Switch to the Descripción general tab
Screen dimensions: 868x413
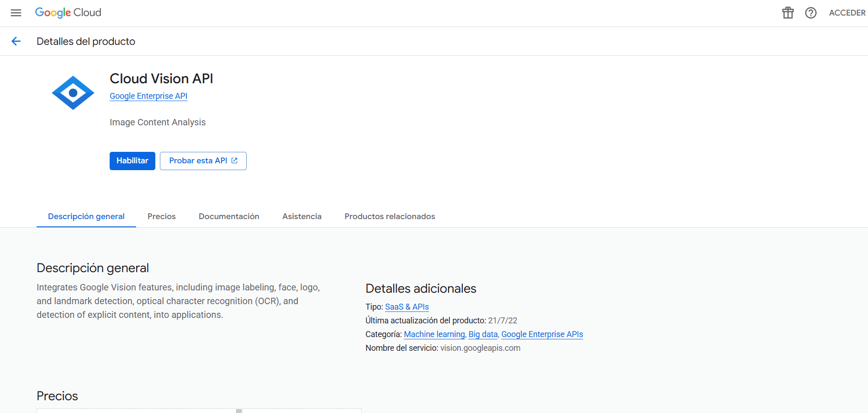click(x=86, y=216)
